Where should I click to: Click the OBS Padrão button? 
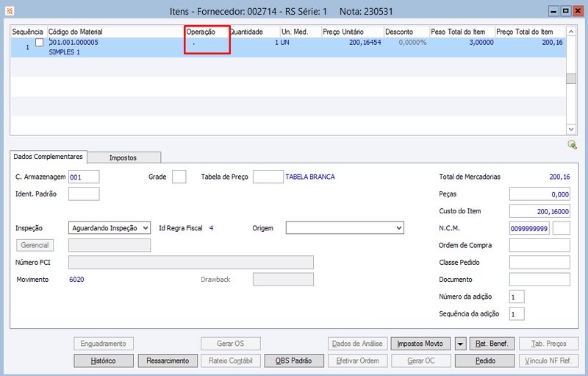click(x=293, y=361)
